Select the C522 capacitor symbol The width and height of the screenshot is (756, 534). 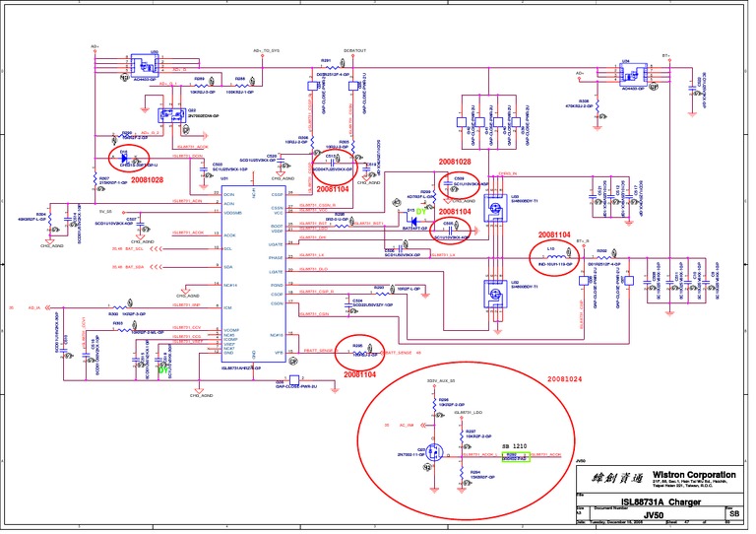(692, 88)
